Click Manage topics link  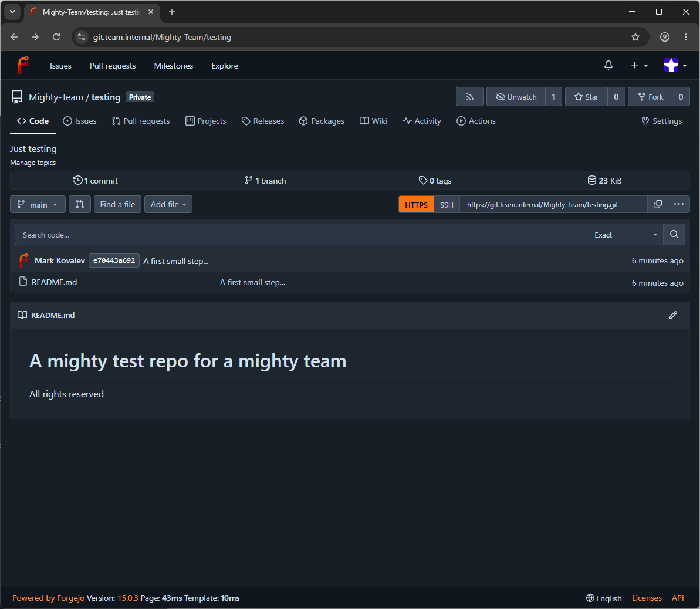33,163
